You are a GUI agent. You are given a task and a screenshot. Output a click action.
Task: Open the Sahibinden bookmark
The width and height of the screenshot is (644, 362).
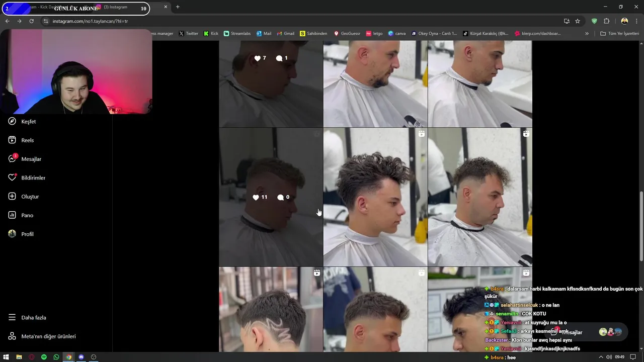[x=313, y=34]
